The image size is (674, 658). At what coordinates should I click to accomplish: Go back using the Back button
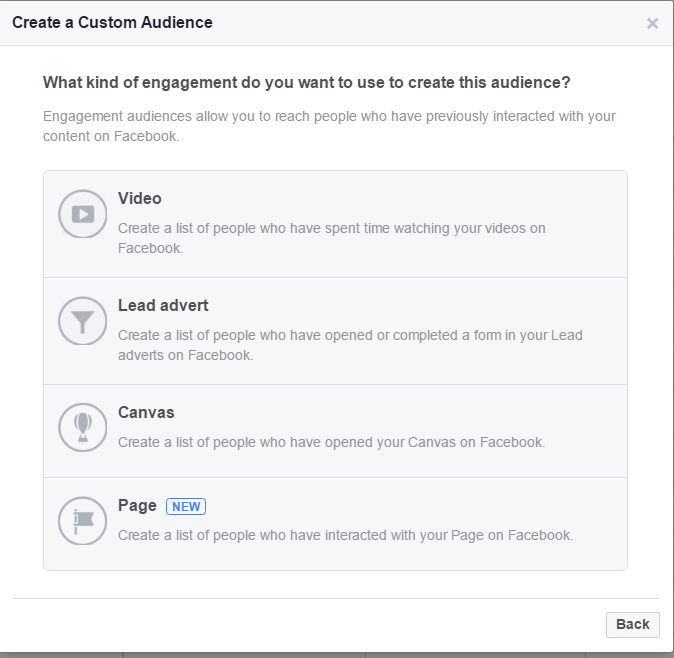(633, 624)
